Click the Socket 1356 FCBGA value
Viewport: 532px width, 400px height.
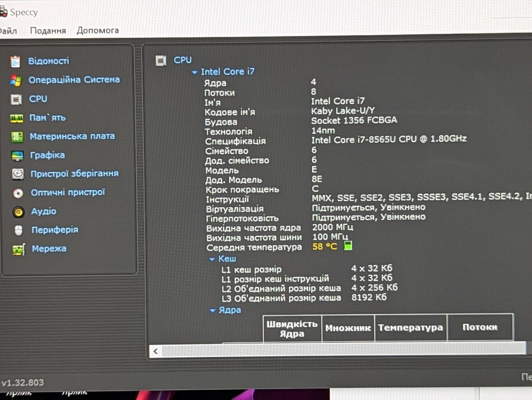pyautogui.click(x=354, y=120)
